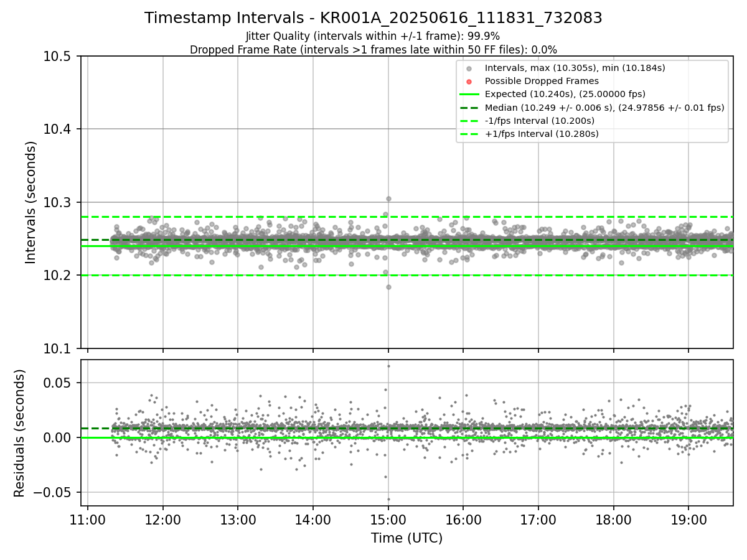747x560 pixels.
Task: Click the "Dropped Frame Rate" 0.0% subtitle line
Action: click(x=374, y=50)
